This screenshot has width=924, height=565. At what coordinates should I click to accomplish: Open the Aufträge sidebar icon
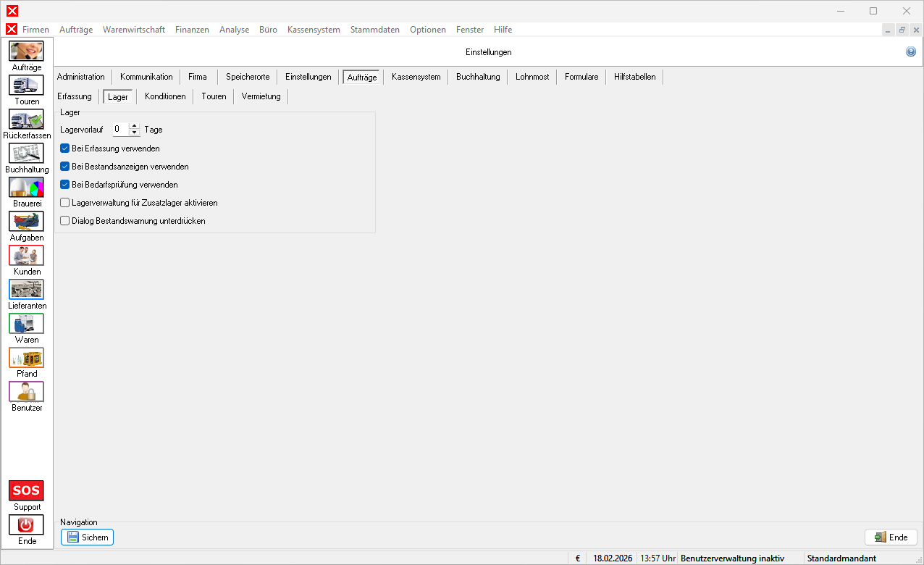tap(26, 51)
